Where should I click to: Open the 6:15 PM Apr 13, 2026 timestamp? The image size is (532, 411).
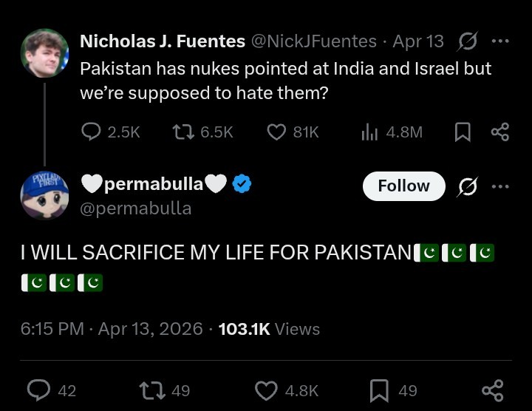click(x=112, y=329)
